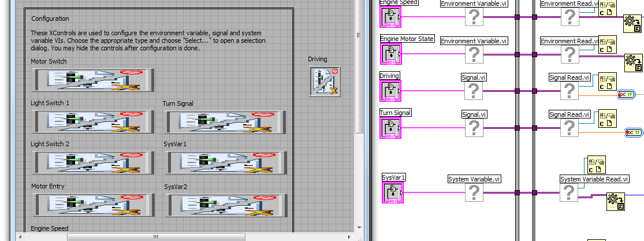The height and width of the screenshot is (241, 644).
Task: Select the System Variable.vi node
Action: point(474,193)
